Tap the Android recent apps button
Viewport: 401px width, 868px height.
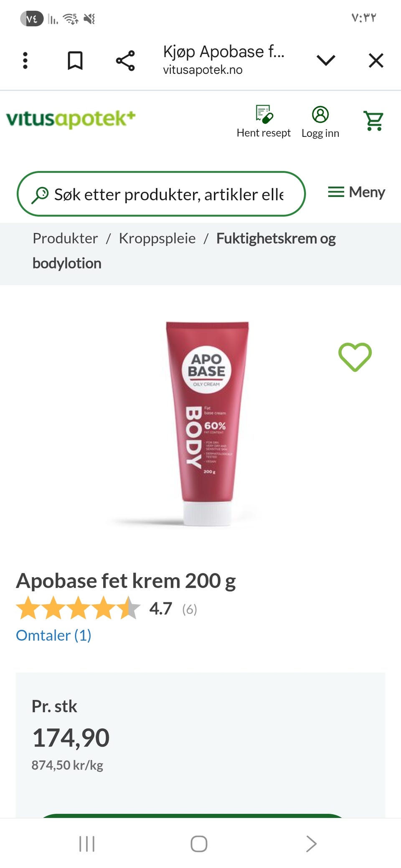tap(87, 843)
